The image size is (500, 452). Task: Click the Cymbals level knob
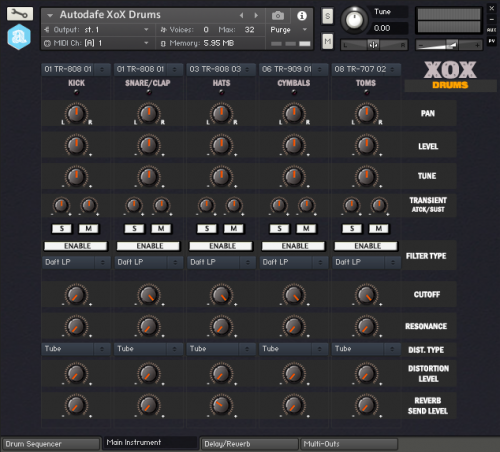pos(294,145)
